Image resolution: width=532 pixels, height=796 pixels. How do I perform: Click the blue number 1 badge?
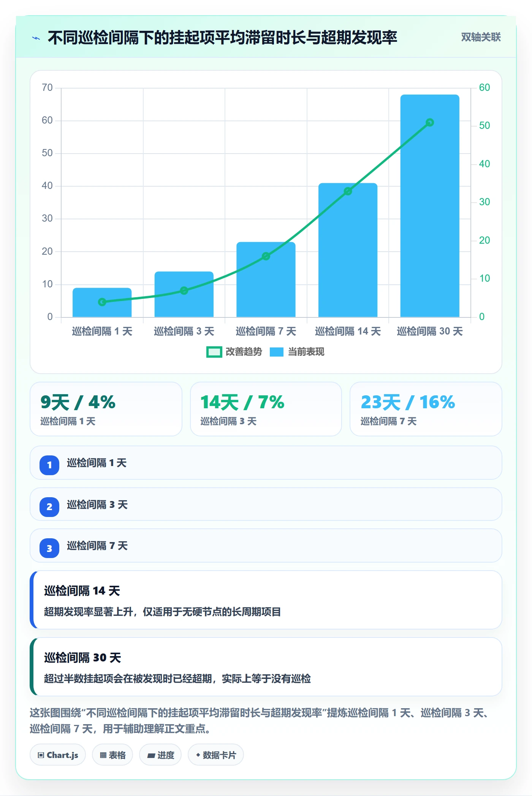tap(49, 465)
